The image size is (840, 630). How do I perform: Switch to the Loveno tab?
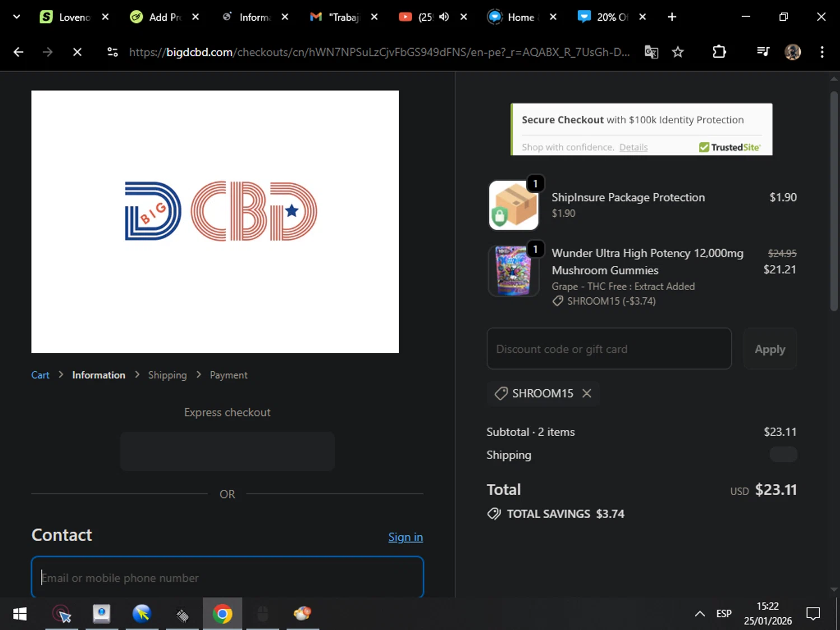point(65,17)
